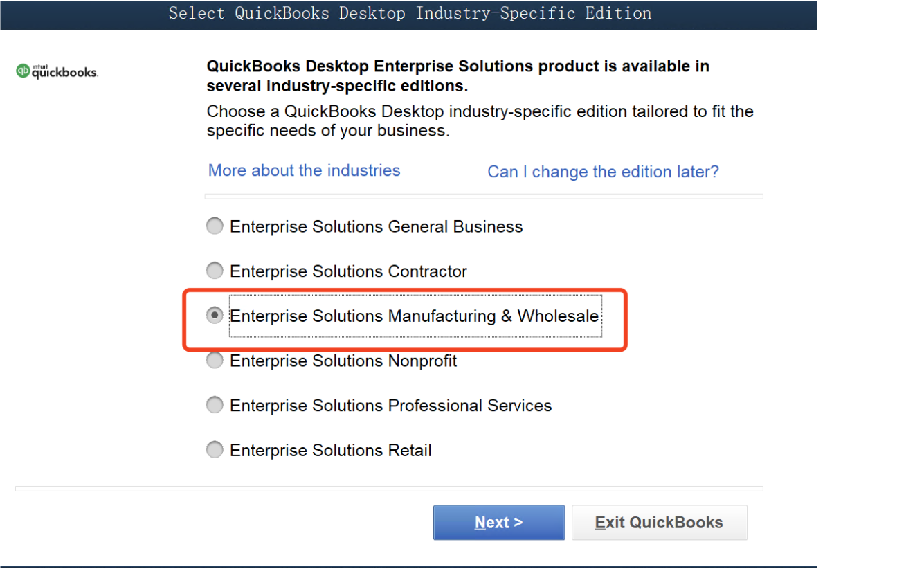The height and width of the screenshot is (569, 924).
Task: Click the 'Enterprise Solutions General Business' label text
Action: (x=376, y=227)
